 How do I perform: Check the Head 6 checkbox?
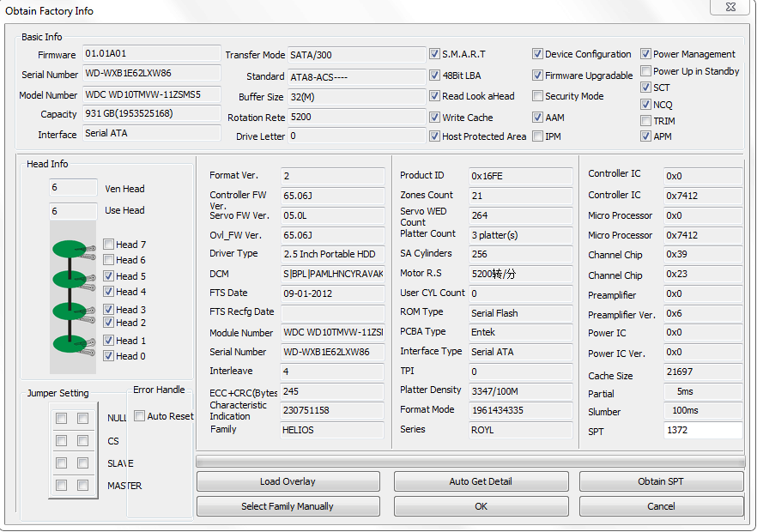109,260
